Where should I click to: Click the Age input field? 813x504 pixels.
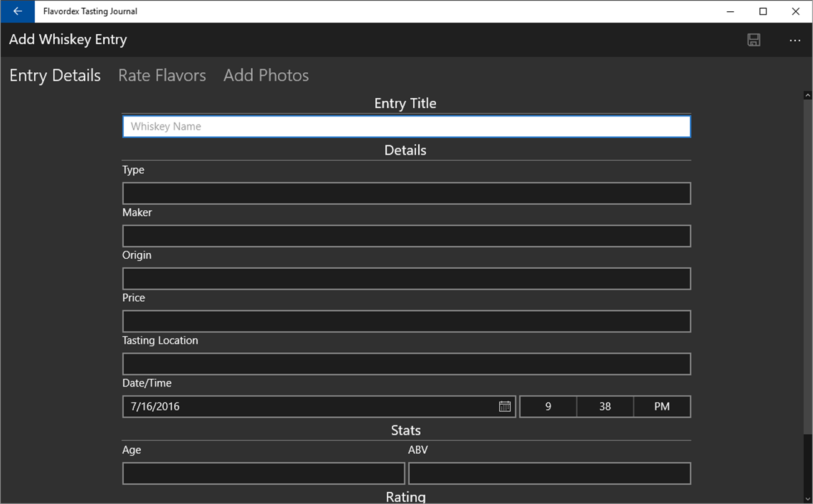click(264, 474)
